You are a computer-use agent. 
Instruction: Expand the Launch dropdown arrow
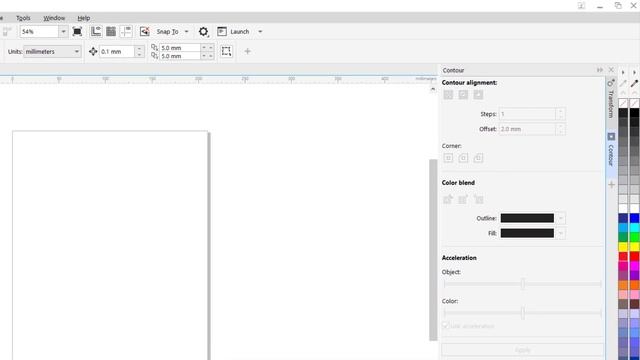[x=260, y=31]
